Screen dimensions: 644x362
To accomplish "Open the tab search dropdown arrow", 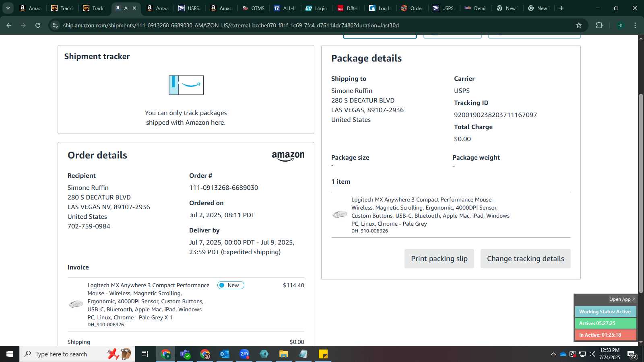I will [x=8, y=8].
